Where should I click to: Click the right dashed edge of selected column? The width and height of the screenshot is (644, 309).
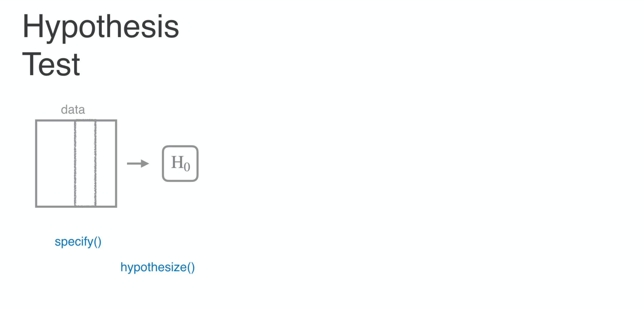click(95, 163)
